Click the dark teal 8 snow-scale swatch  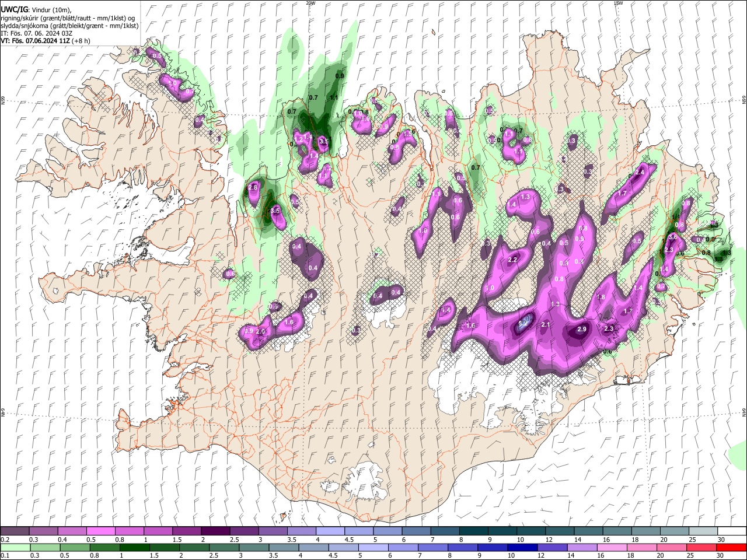473,531
